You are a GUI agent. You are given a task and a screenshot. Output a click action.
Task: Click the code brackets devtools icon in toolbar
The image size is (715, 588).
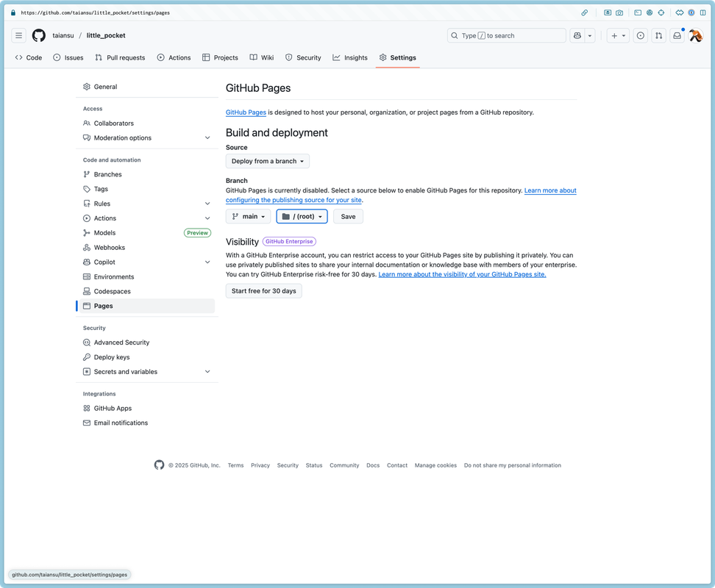point(680,12)
